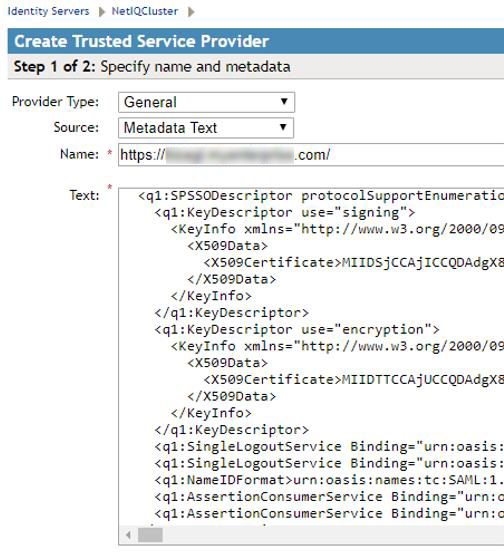Place cursor on KeyDescriptor use="encryption" line
The width and height of the screenshot is (504, 558).
(x=297, y=329)
